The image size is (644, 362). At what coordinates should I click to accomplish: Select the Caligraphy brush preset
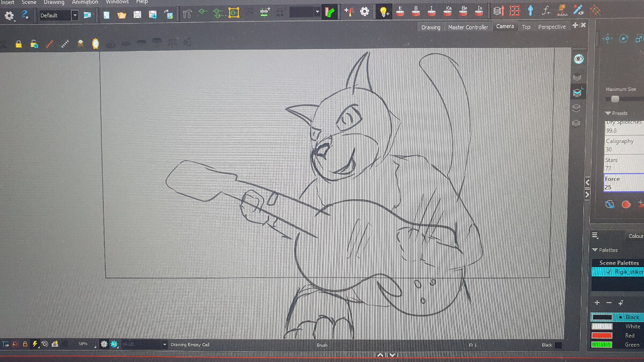[623, 145]
